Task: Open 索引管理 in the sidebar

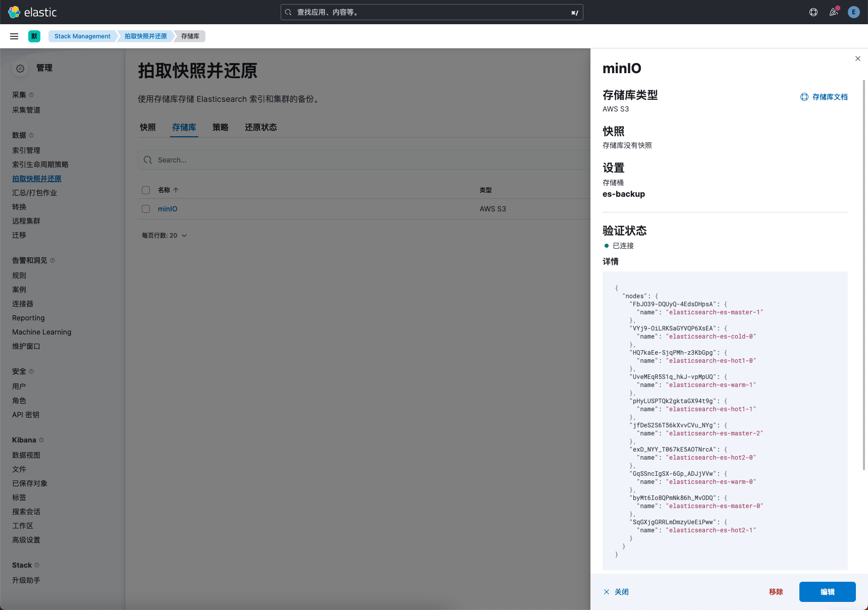Action: (26, 150)
